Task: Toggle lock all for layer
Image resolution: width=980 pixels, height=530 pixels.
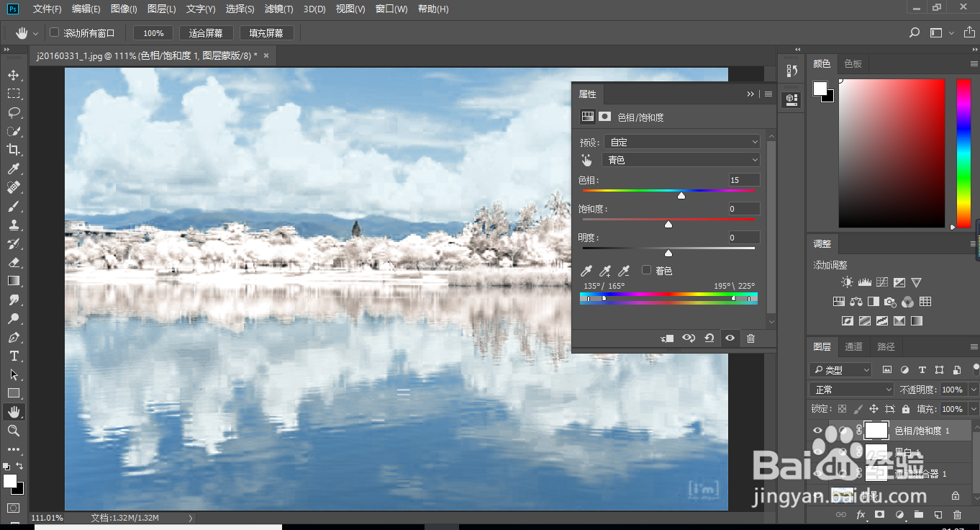Action: [905, 409]
